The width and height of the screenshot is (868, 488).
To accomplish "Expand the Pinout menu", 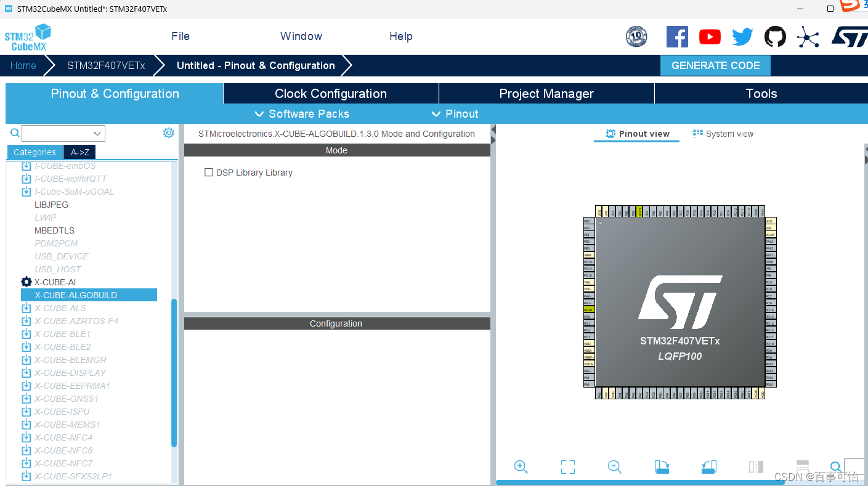I will click(454, 113).
